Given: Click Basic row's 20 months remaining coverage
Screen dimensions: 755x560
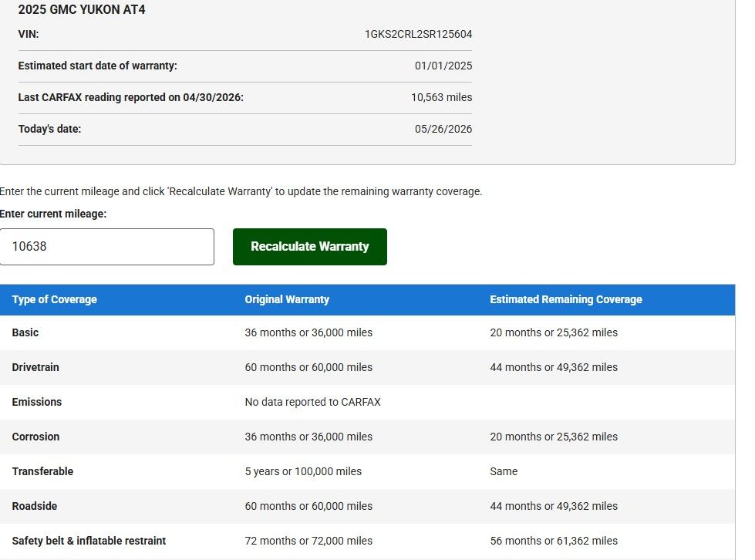Looking at the screenshot, I should pos(554,332).
